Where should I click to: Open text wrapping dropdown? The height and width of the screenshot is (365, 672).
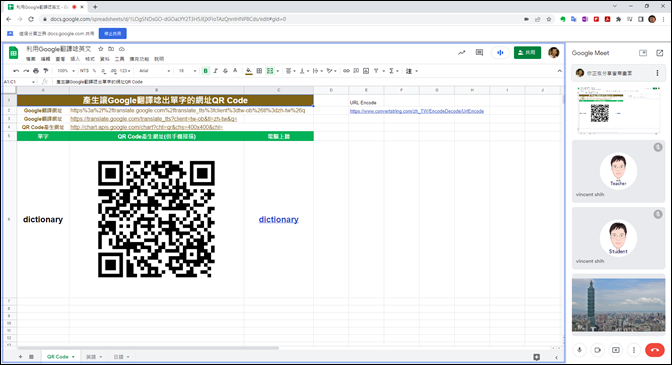tap(318, 71)
